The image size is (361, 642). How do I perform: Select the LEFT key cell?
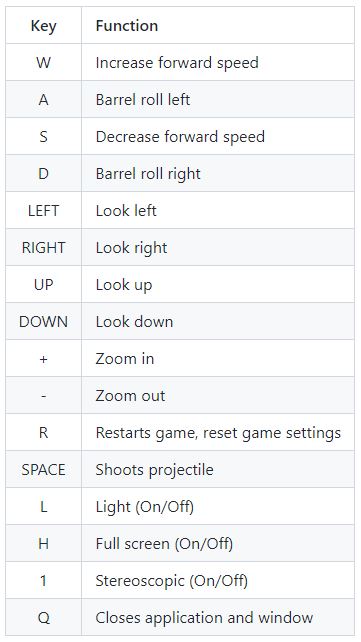43,210
